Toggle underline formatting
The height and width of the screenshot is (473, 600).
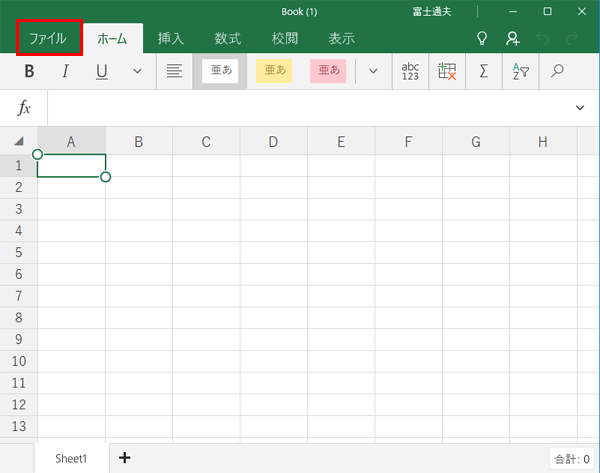click(101, 71)
